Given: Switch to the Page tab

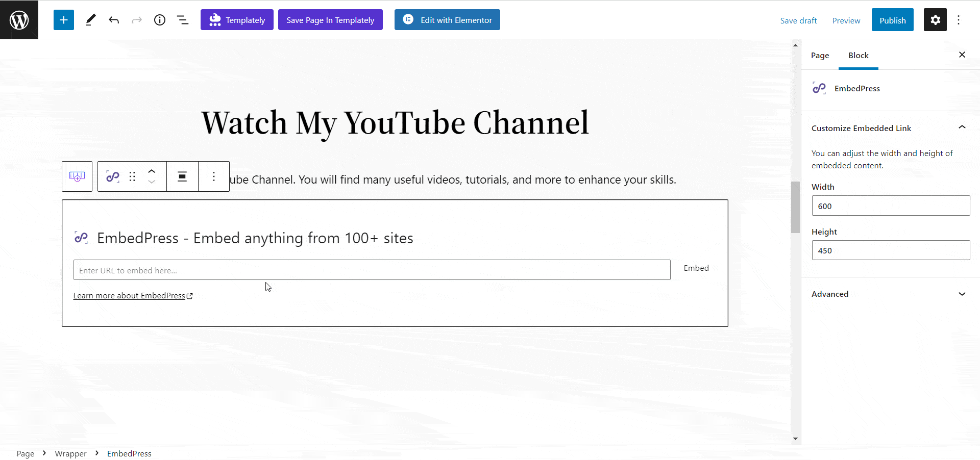Looking at the screenshot, I should tap(820, 55).
